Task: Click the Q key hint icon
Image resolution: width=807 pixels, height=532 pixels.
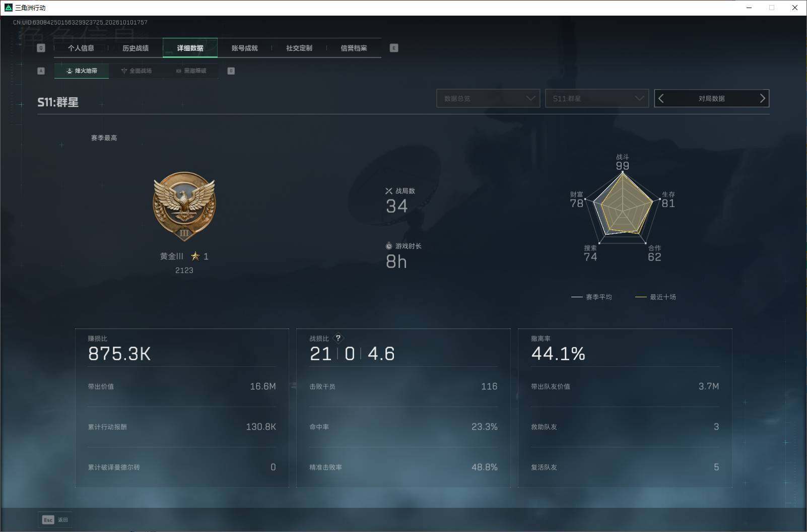Action: [x=41, y=48]
